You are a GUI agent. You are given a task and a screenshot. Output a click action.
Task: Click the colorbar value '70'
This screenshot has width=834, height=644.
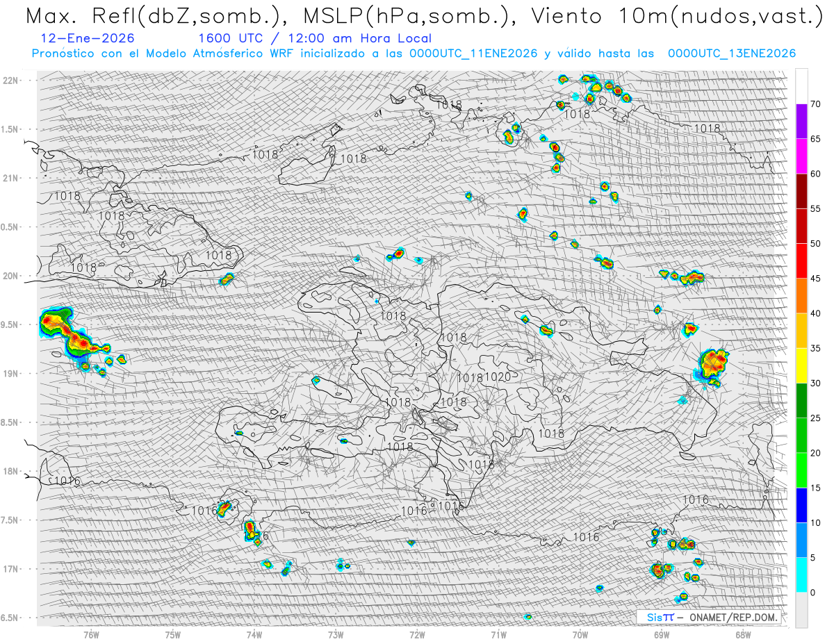click(x=815, y=104)
